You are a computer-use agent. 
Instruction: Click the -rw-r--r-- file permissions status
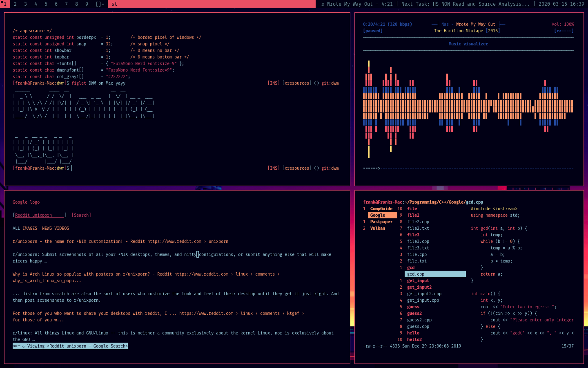pos(375,346)
